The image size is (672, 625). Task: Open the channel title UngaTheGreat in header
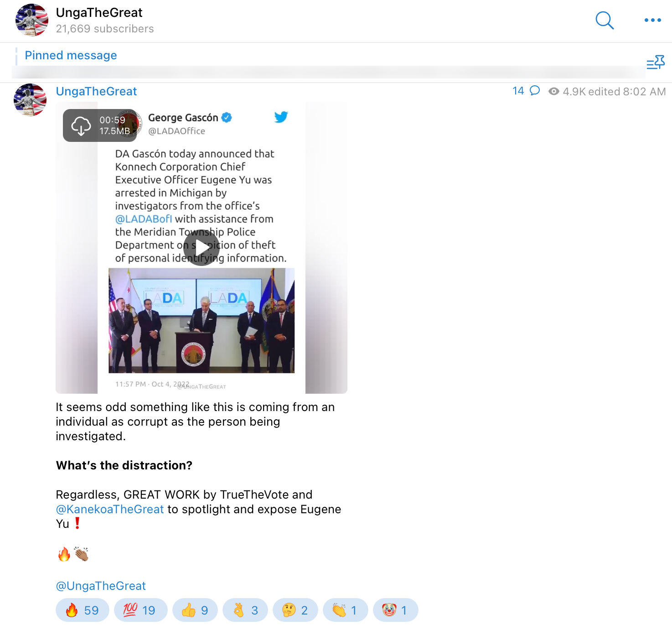99,13
